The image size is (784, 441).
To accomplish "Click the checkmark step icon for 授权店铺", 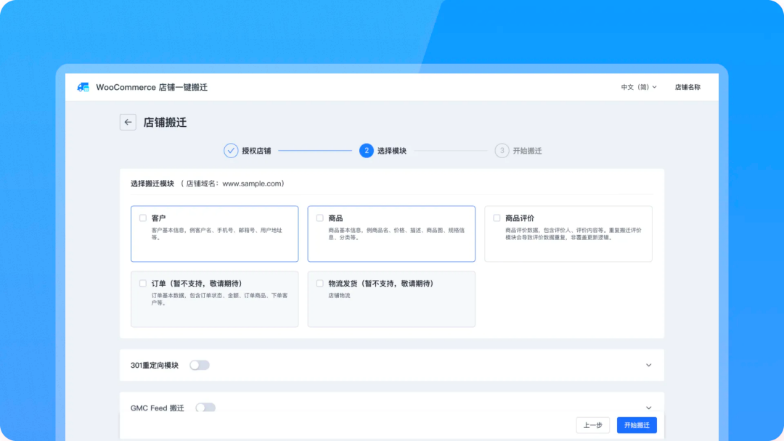I will click(x=230, y=150).
